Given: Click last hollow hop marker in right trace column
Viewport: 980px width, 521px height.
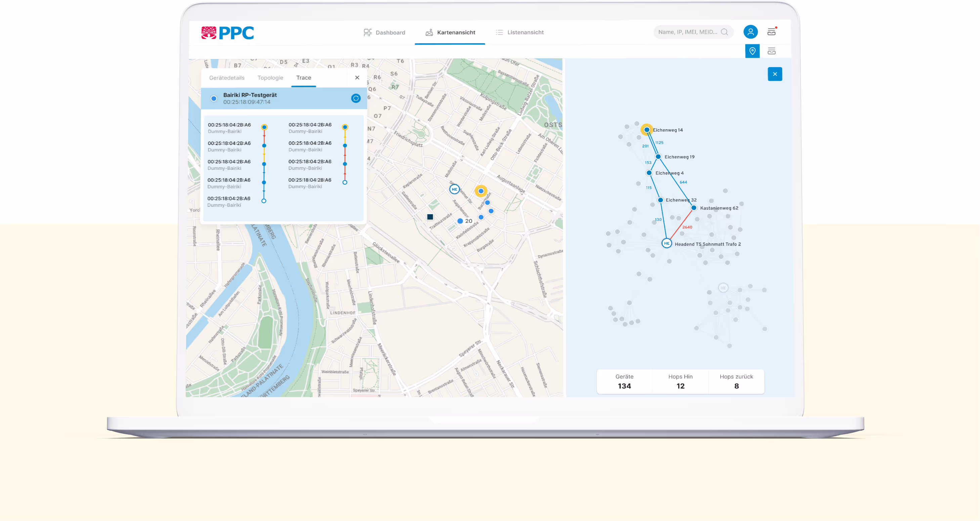Looking at the screenshot, I should 345,182.
